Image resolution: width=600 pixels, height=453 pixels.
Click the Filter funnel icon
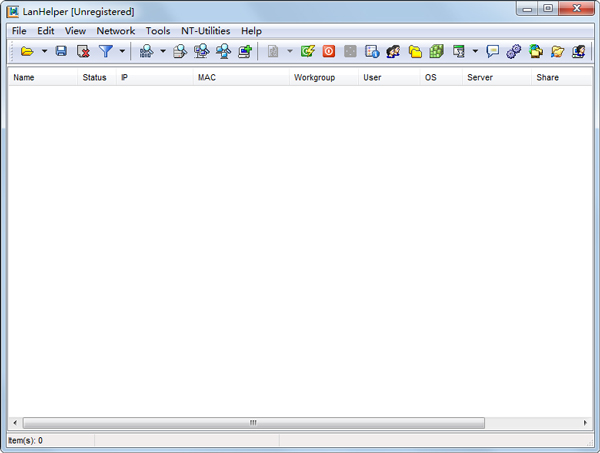[x=105, y=51]
